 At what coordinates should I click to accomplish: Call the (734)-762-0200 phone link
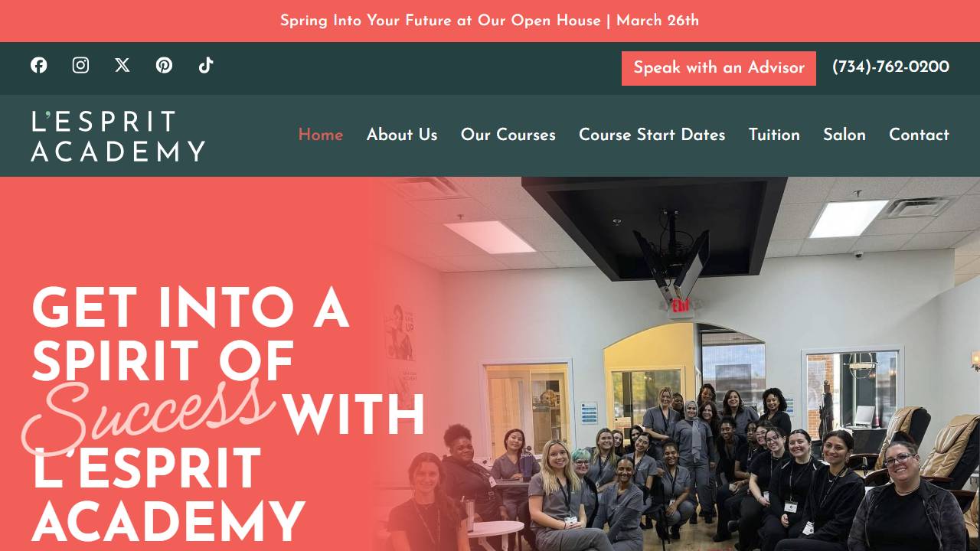(890, 67)
